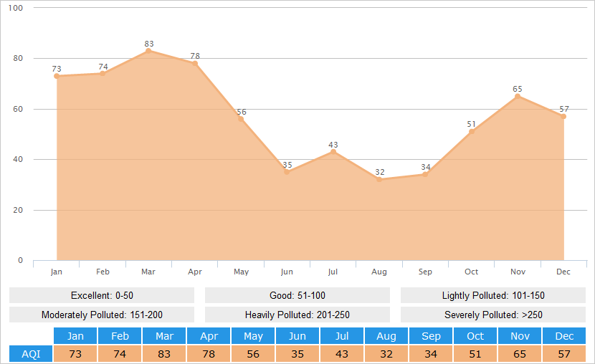
Task: Click the September data point labeled 34
Action: click(x=425, y=174)
